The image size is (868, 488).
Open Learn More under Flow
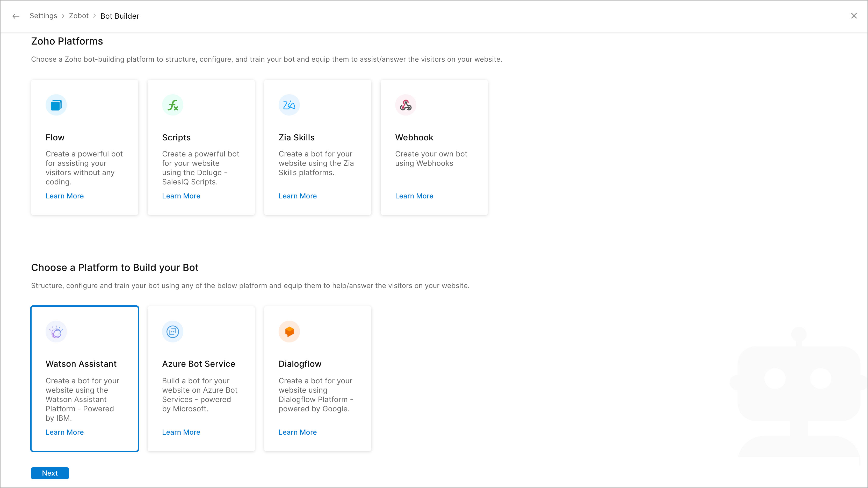(x=64, y=196)
